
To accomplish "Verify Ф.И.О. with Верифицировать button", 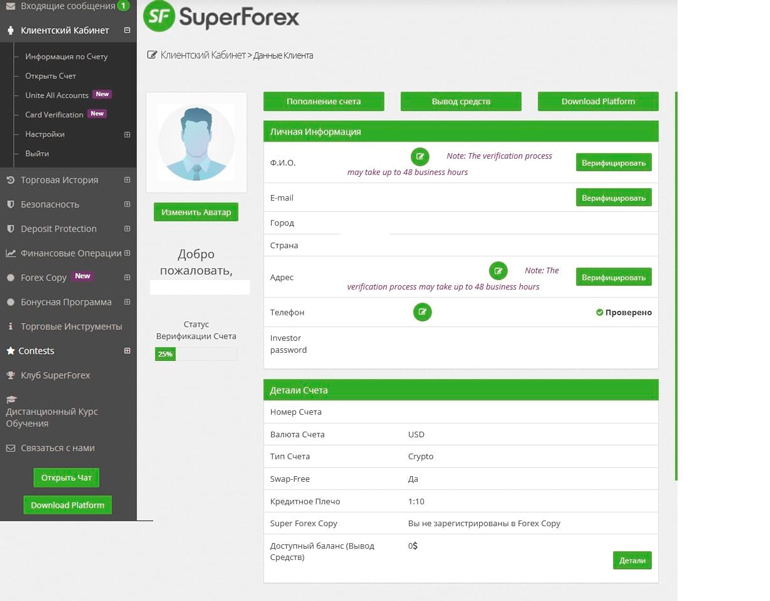I will click(x=614, y=163).
